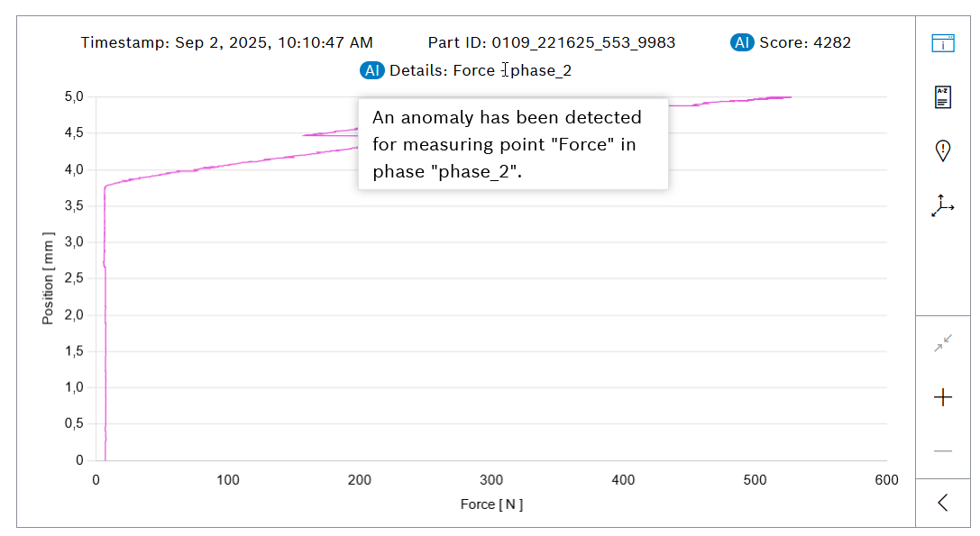Click the reset zoom arrows icon
980x536 pixels.
click(943, 343)
